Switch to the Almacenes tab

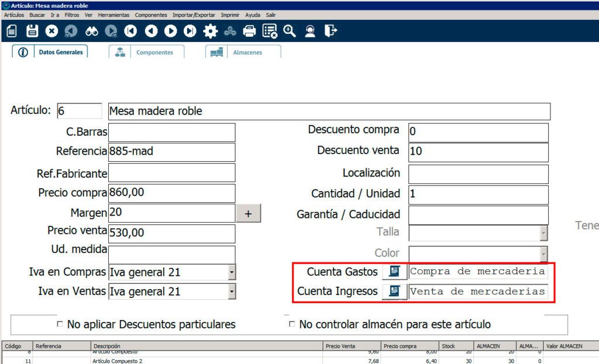tap(243, 53)
